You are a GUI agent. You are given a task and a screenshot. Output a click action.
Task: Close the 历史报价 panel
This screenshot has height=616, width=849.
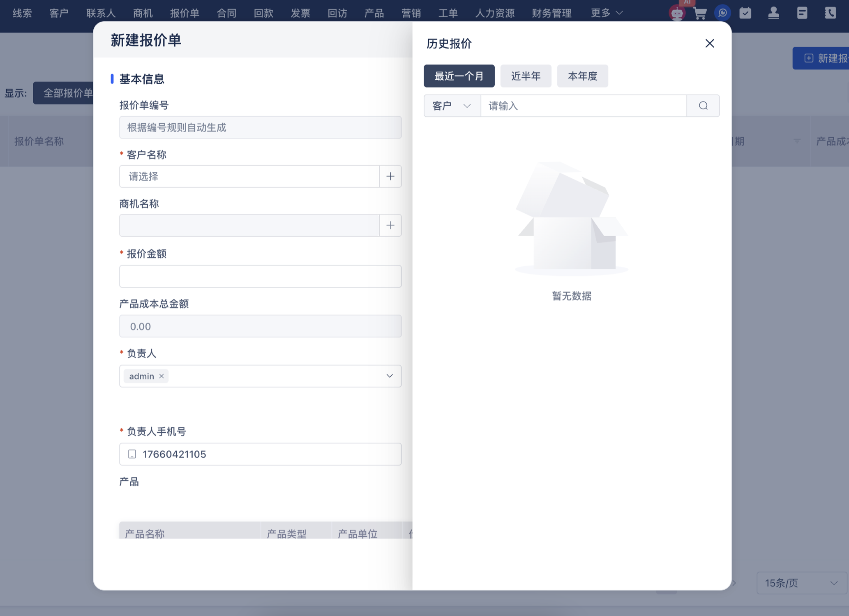(710, 44)
